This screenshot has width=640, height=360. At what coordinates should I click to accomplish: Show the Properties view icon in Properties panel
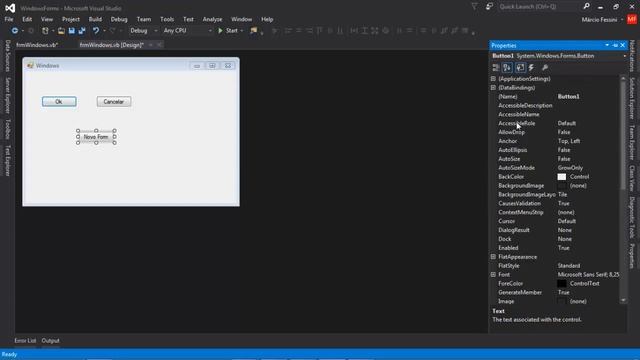click(x=520, y=68)
